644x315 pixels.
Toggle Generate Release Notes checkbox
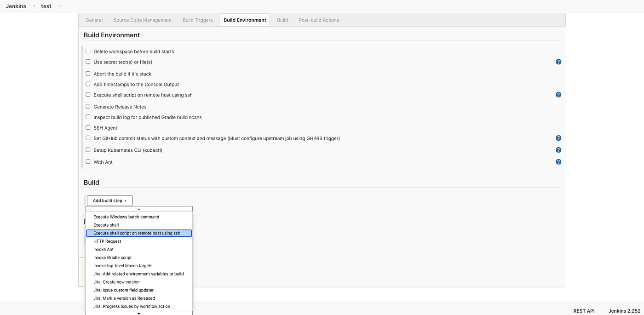tap(88, 106)
